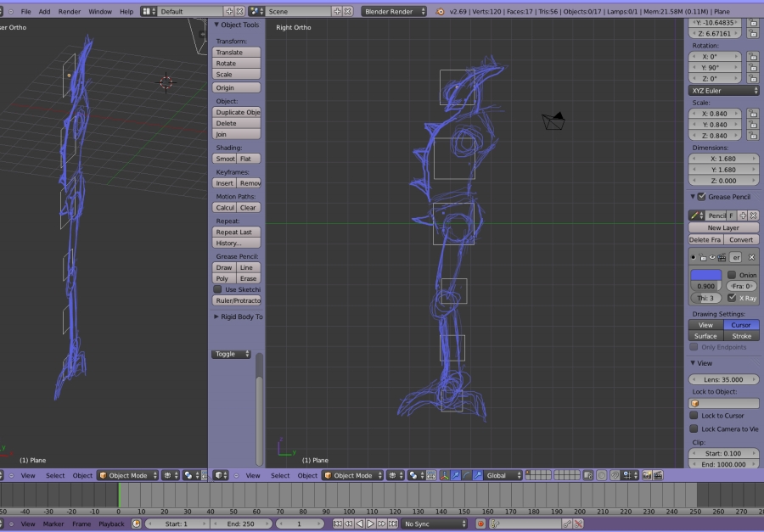Image resolution: width=764 pixels, height=532 pixels.
Task: Enable the Use Sketching Sessions checkbox
Action: (218, 289)
